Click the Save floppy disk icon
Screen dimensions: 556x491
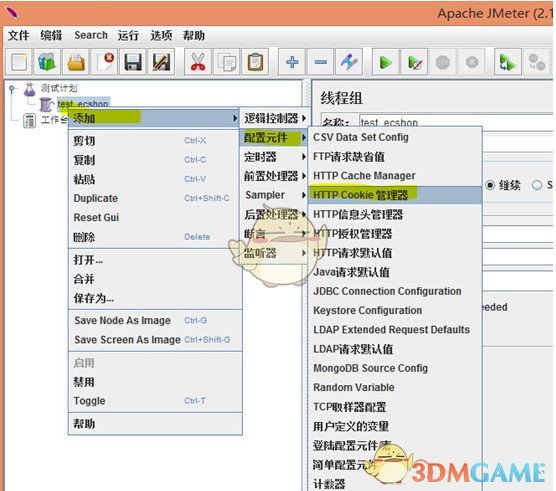[x=133, y=62]
